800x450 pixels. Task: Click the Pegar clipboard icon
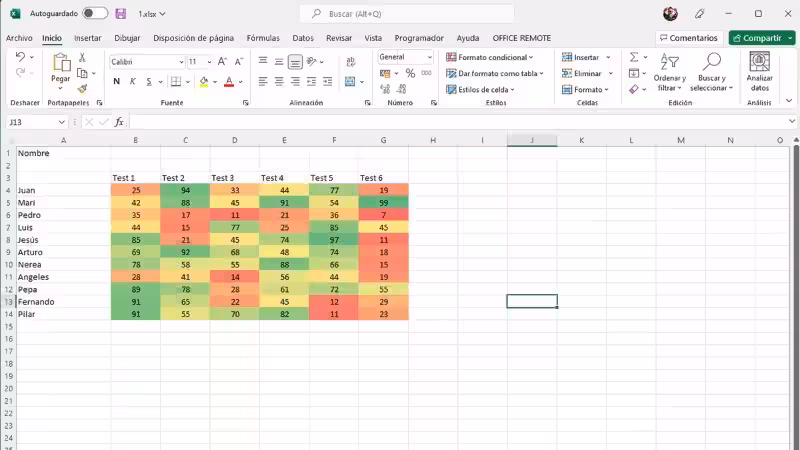tap(61, 62)
